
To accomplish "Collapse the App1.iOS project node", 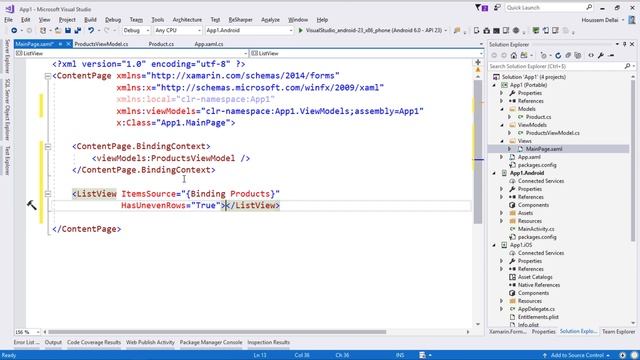I will (494, 245).
